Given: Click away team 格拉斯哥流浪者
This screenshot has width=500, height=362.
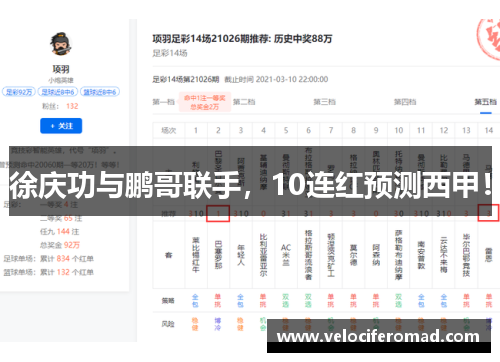Looking at the screenshot, I should [308, 255].
